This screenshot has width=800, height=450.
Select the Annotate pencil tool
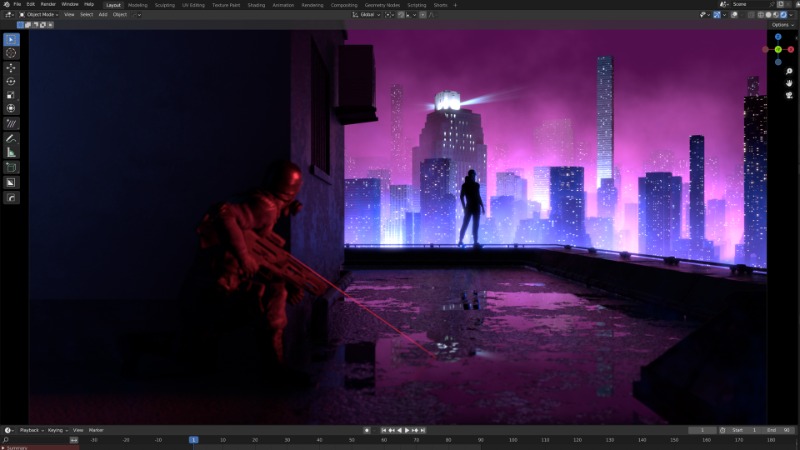click(11, 138)
